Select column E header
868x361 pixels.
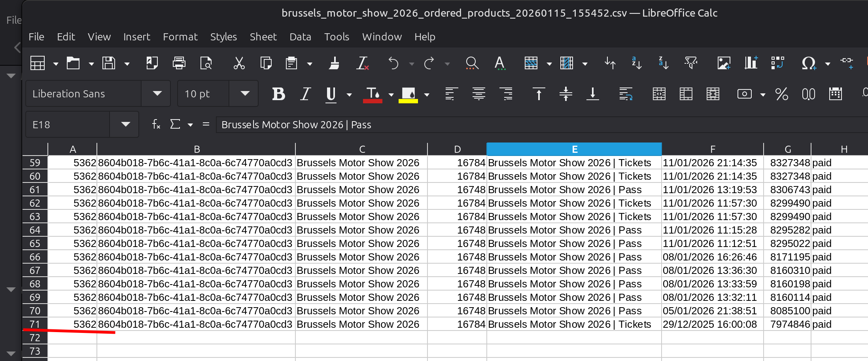574,149
